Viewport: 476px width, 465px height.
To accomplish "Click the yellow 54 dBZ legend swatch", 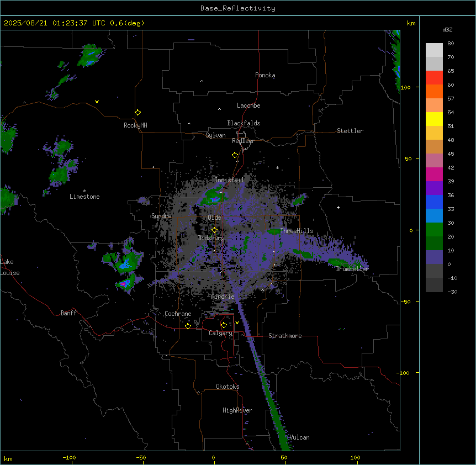I will (x=434, y=119).
